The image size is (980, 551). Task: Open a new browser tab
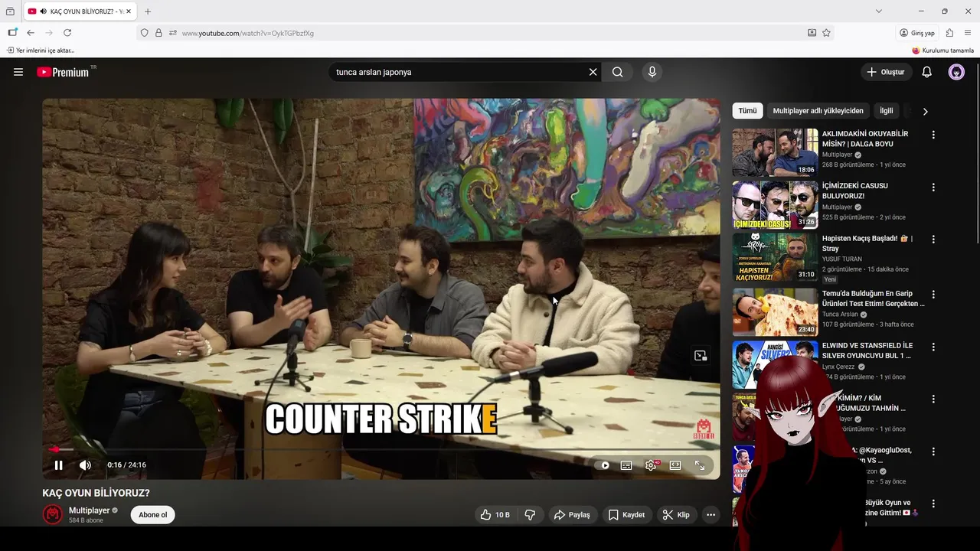(x=148, y=11)
